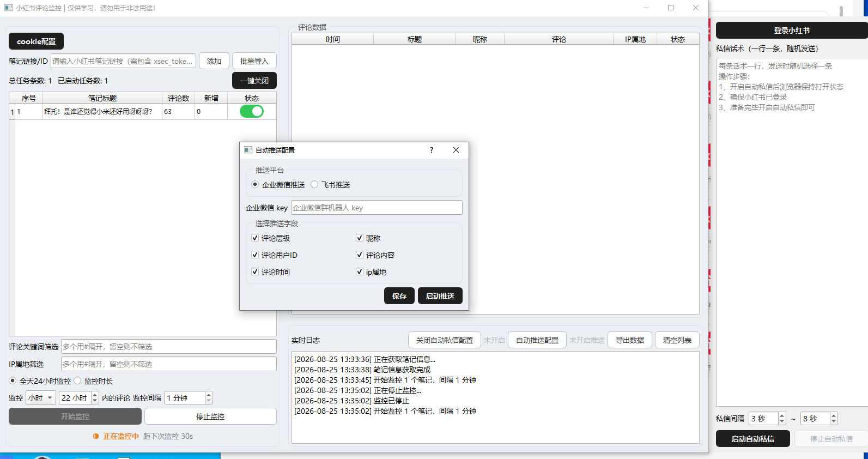This screenshot has width=868, height=459.
Task: Click 导出数据 to export comments
Action: [630, 340]
